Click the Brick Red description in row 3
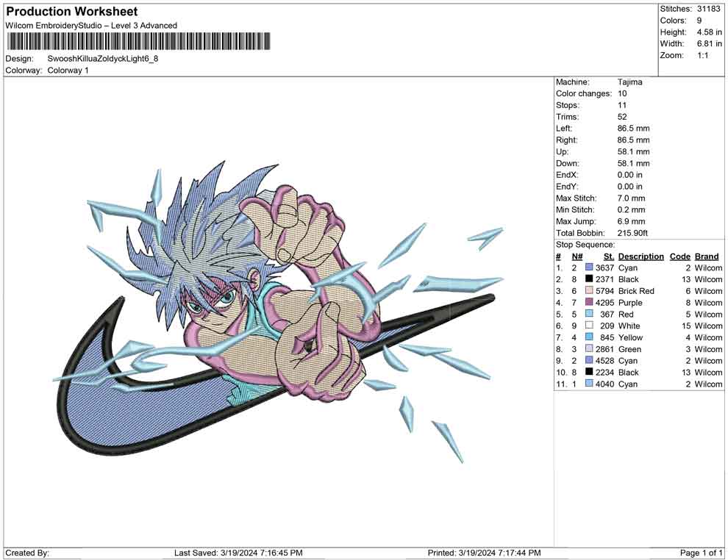Screen dimensions: 728x560 point(636,291)
